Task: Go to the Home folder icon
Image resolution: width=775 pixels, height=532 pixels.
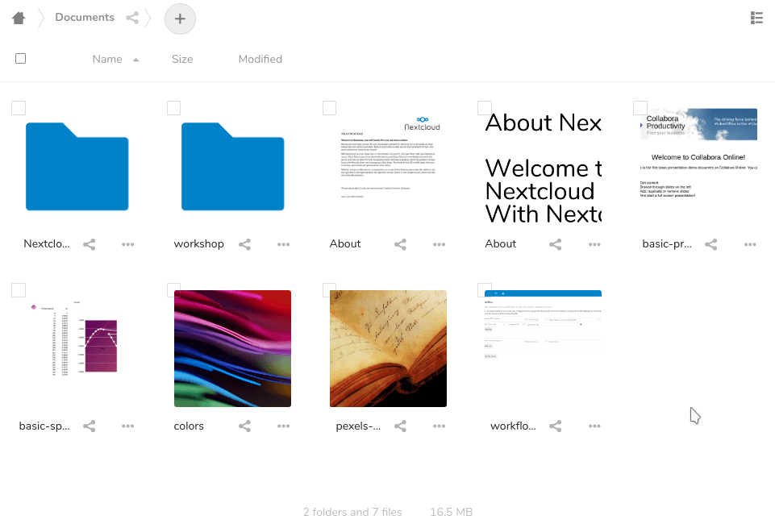Action: pos(19,19)
